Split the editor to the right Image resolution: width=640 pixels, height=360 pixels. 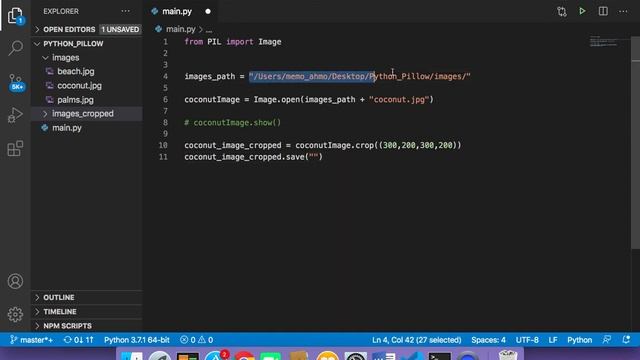pos(603,11)
